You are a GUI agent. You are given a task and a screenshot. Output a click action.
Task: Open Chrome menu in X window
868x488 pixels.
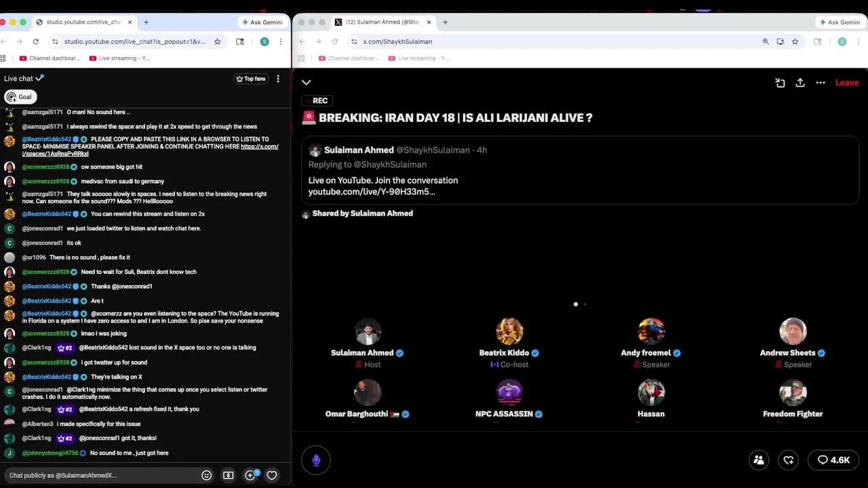(859, 41)
